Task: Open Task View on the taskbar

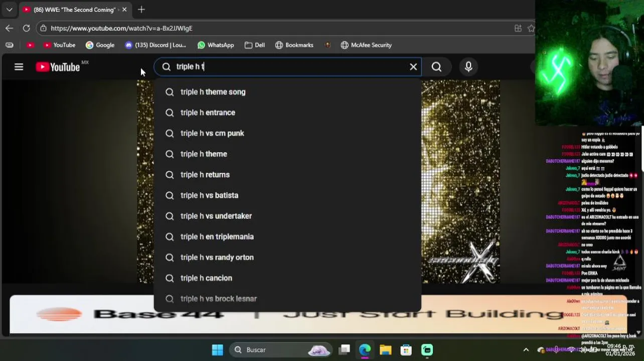Action: click(x=344, y=349)
